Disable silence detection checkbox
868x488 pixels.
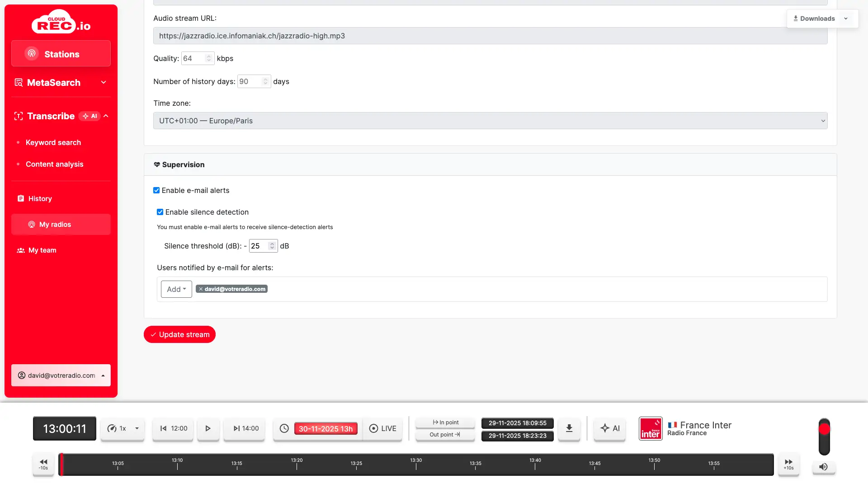coord(160,212)
